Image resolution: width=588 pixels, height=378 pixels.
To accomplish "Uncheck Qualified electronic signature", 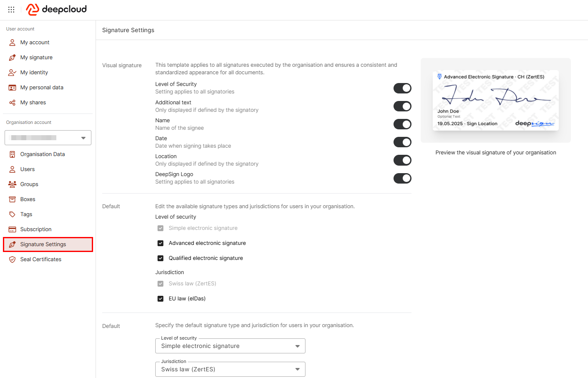I will pyautogui.click(x=160, y=258).
